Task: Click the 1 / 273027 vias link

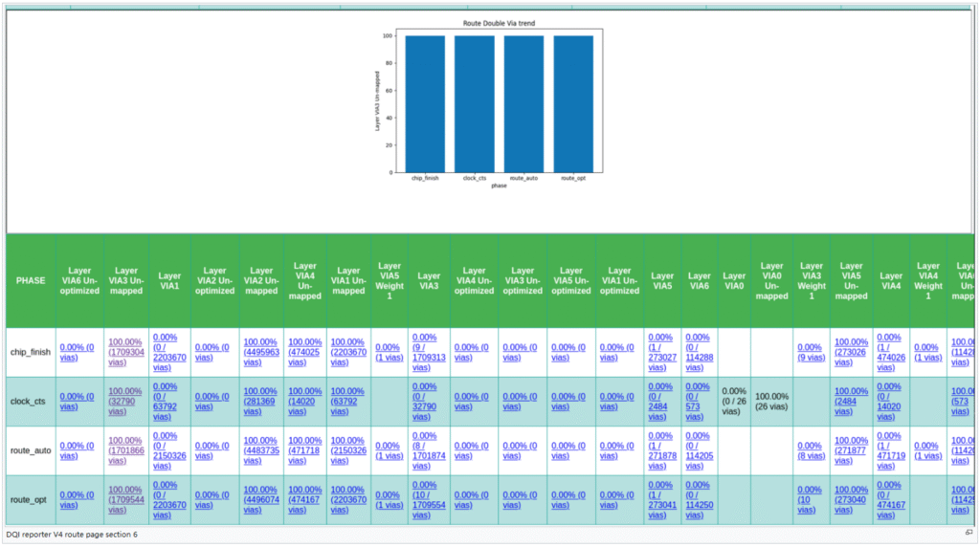Action: tap(661, 352)
